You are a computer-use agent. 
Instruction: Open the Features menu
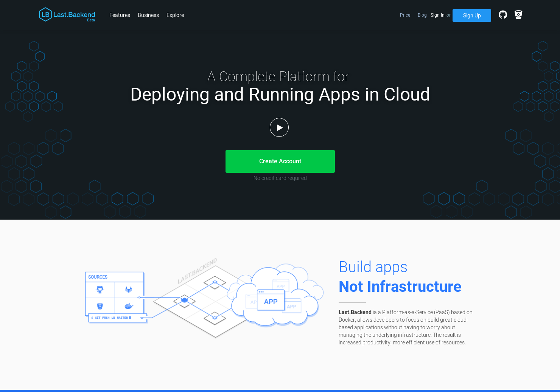120,15
